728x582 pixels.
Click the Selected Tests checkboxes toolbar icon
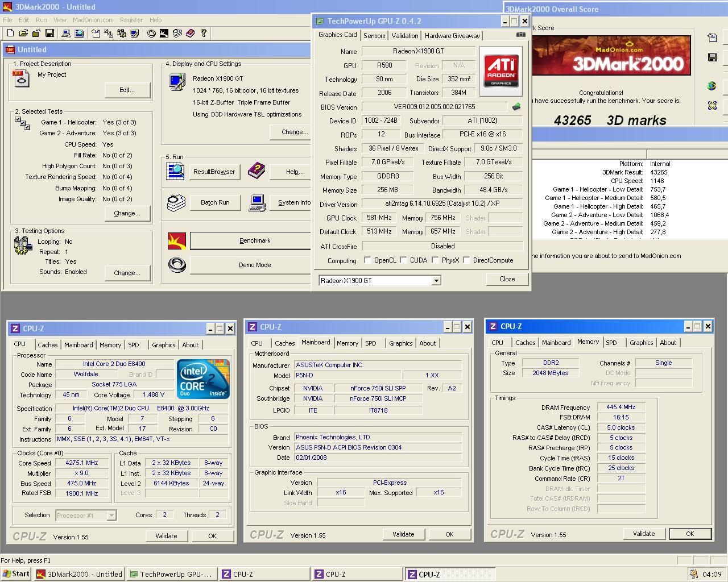109,34
